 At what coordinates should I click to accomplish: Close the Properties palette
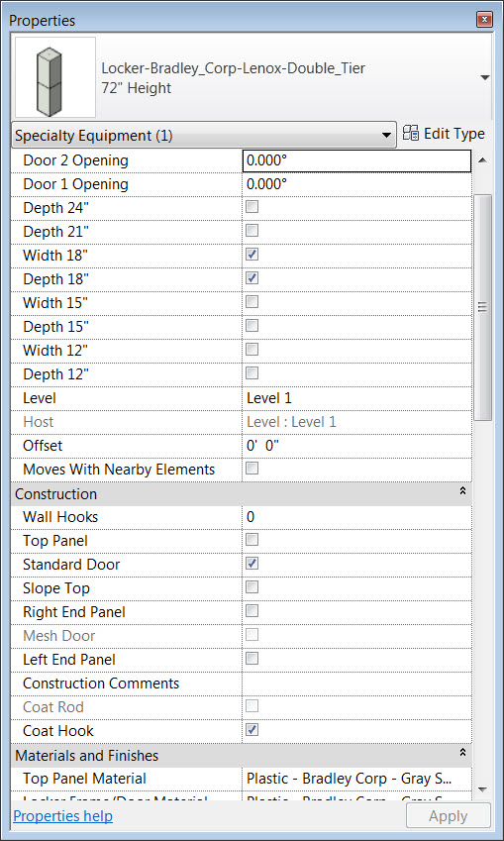(x=485, y=21)
